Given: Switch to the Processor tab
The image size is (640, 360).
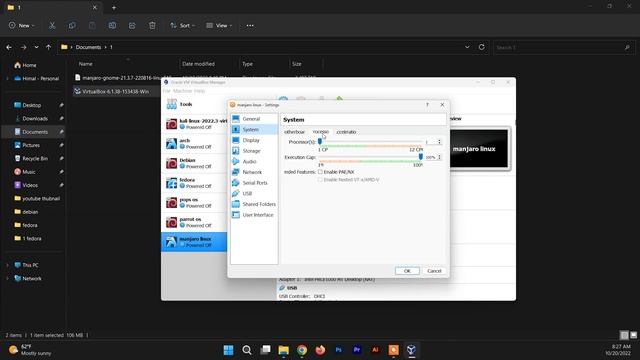Looking at the screenshot, I should pyautogui.click(x=320, y=132).
